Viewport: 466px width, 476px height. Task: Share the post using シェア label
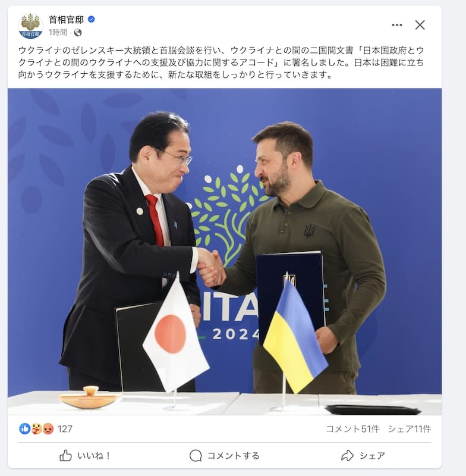coord(372,456)
